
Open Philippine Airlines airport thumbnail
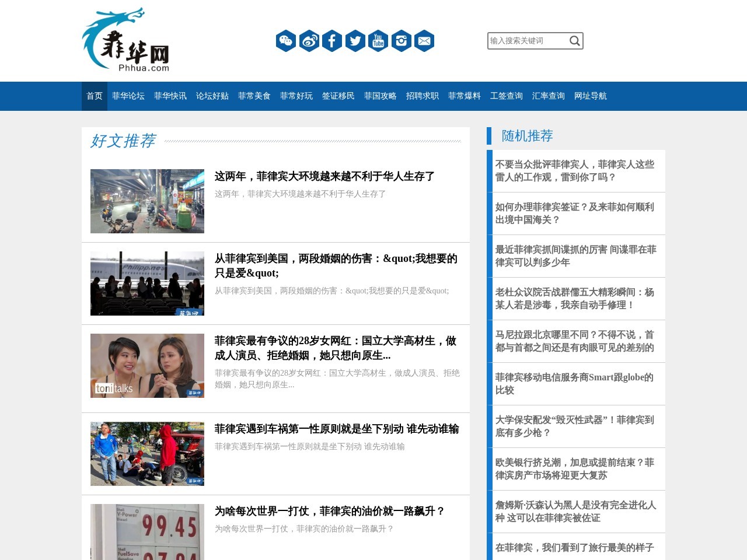point(147,283)
